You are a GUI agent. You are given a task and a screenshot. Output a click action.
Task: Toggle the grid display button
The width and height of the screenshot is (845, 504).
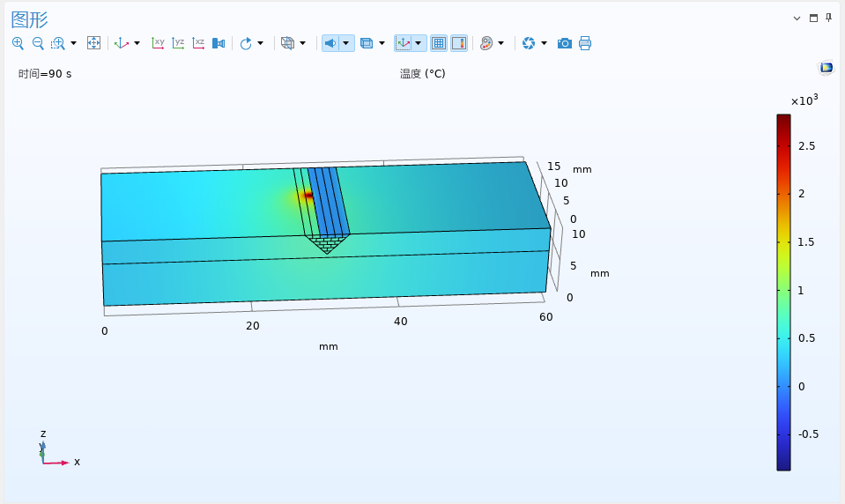439,43
